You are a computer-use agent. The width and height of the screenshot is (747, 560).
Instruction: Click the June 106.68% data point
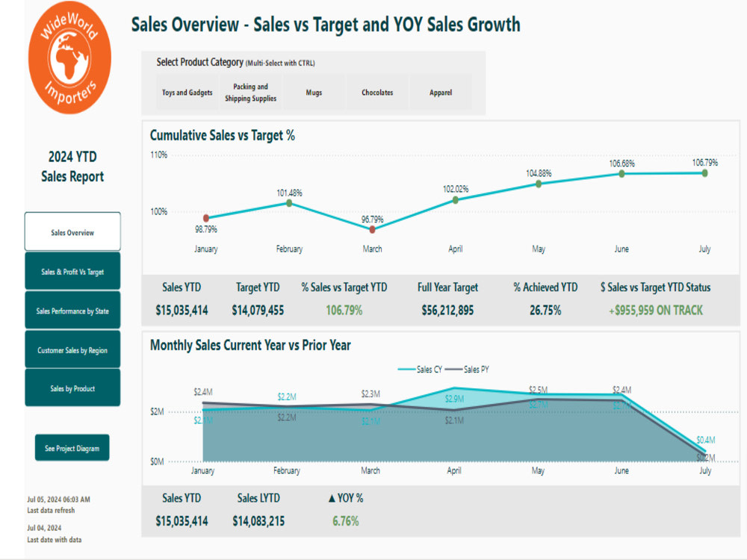click(622, 174)
